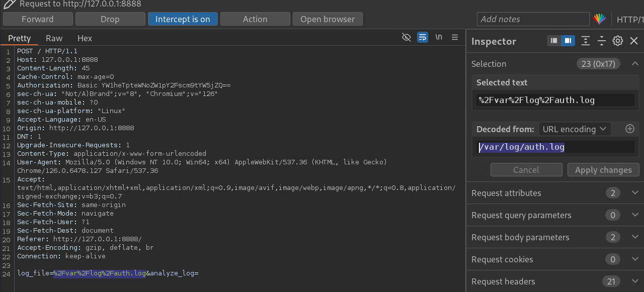Click the sec-ch-ua-platform "Linux" line
Screen dimensions: 644x292
click(x=71, y=111)
